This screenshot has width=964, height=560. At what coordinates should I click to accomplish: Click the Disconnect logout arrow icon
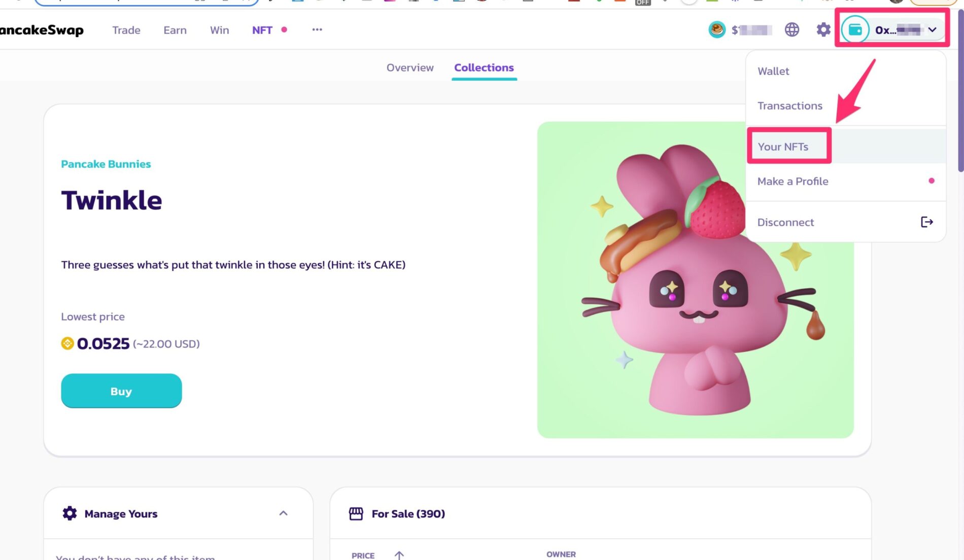926,222
